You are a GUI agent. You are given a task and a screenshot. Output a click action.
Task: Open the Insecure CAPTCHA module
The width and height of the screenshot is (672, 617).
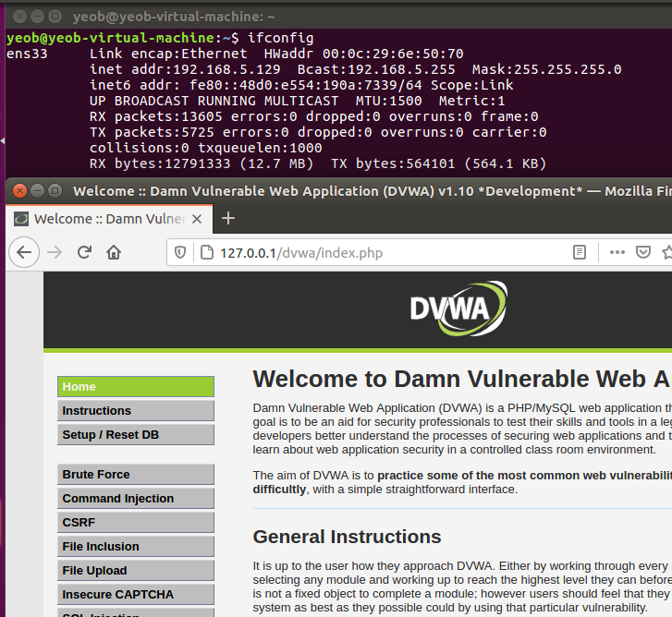[x=136, y=594]
